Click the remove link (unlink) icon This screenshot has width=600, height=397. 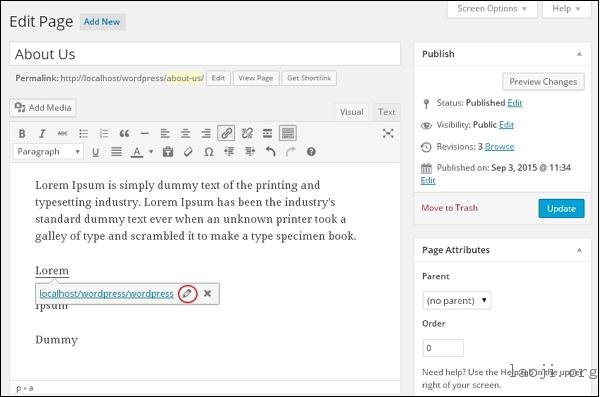coord(247,133)
